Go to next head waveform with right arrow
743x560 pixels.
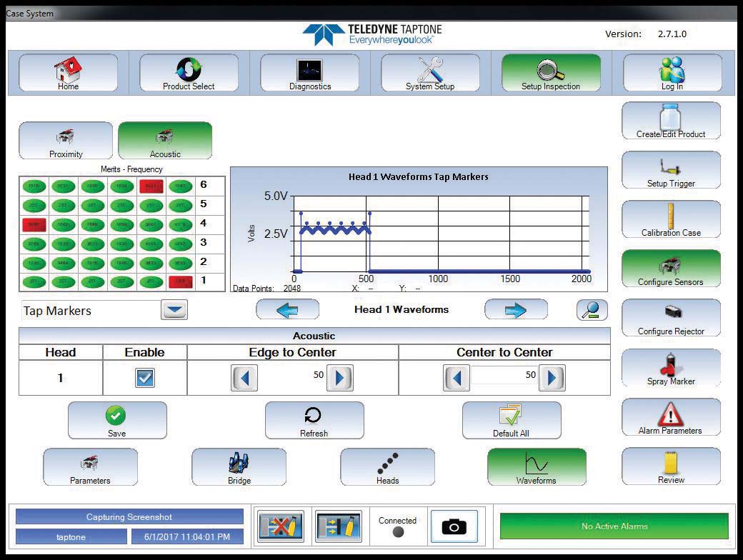pos(516,310)
